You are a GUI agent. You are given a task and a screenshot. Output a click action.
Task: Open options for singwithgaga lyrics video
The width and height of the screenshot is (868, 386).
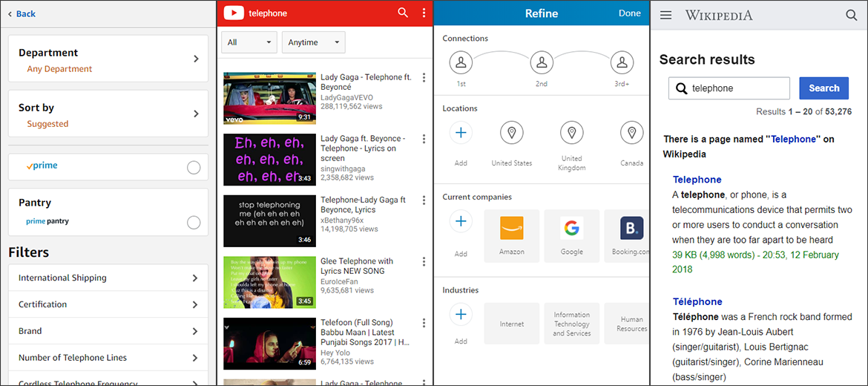click(424, 139)
